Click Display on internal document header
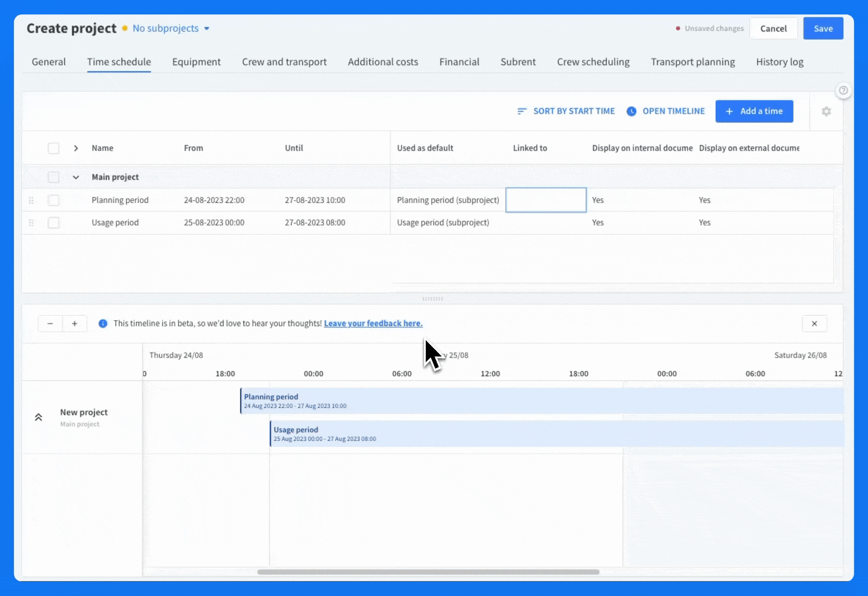The height and width of the screenshot is (596, 868). [x=642, y=148]
